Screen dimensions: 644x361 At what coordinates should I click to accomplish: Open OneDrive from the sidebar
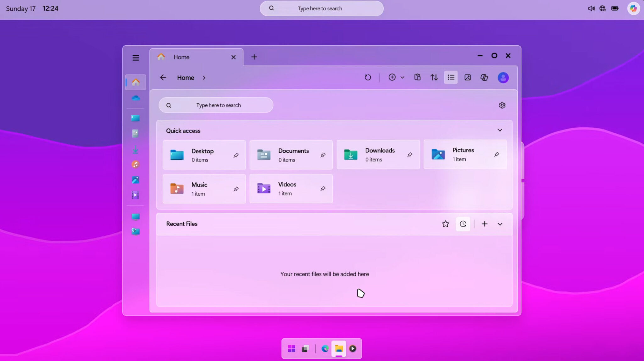click(x=136, y=98)
